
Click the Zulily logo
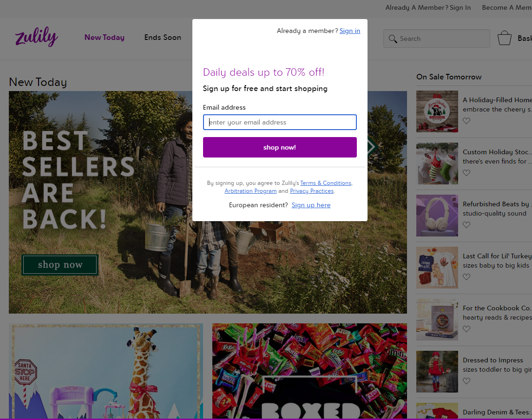[36, 38]
